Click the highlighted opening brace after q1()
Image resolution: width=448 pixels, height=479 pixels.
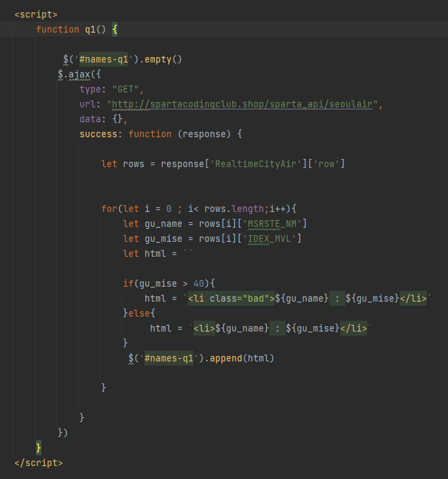pyautogui.click(x=115, y=29)
